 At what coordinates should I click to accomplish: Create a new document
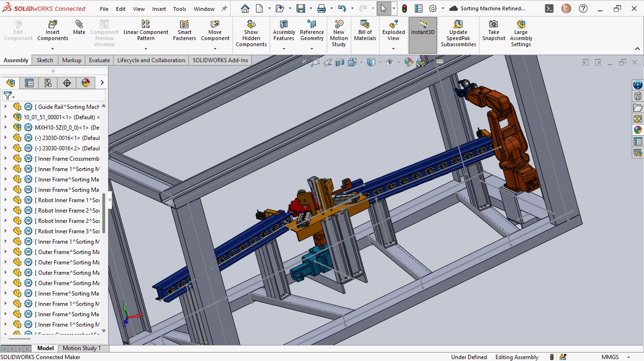[259, 8]
